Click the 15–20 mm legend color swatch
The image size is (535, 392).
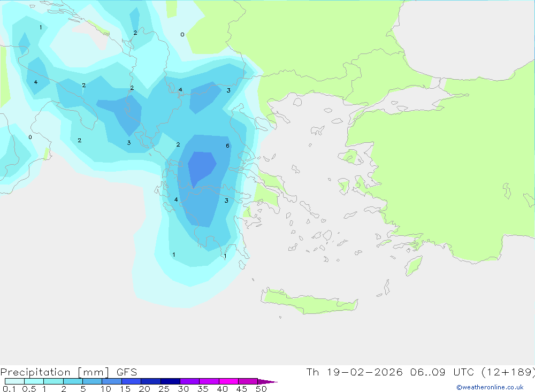tap(132, 381)
